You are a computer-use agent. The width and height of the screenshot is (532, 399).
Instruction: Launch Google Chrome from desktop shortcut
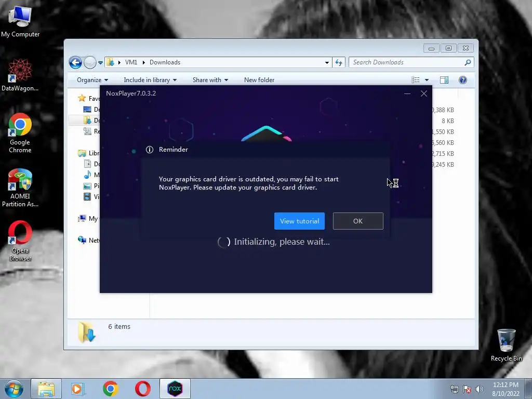click(20, 132)
